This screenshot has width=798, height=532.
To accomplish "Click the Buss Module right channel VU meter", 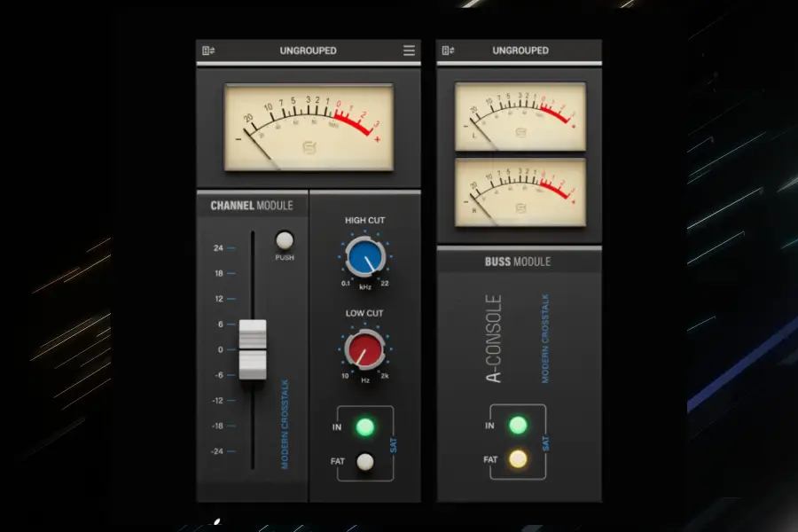I will 520,192.
